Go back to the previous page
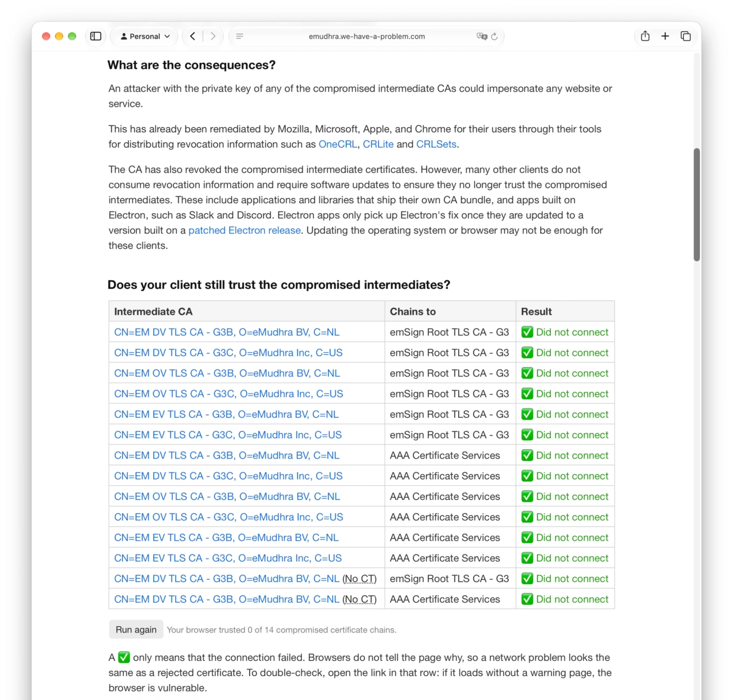The image size is (733, 700). [193, 36]
